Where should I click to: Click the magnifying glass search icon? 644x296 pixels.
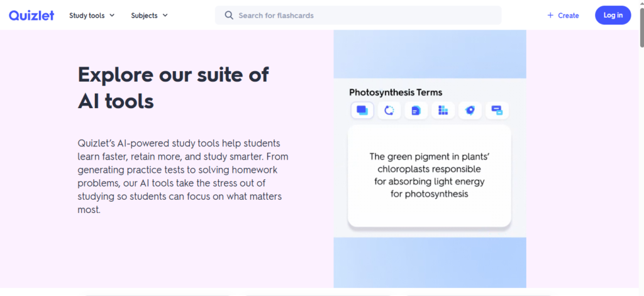[229, 15]
